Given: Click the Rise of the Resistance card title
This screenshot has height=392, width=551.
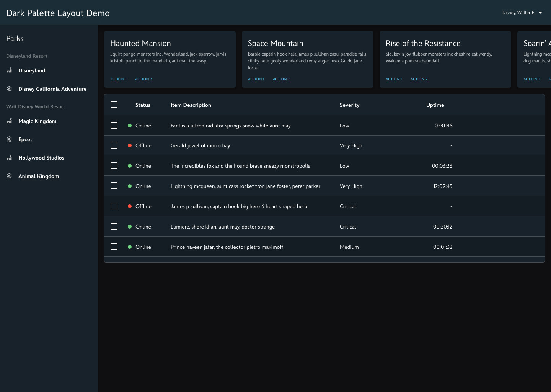Looking at the screenshot, I should point(423,43).
